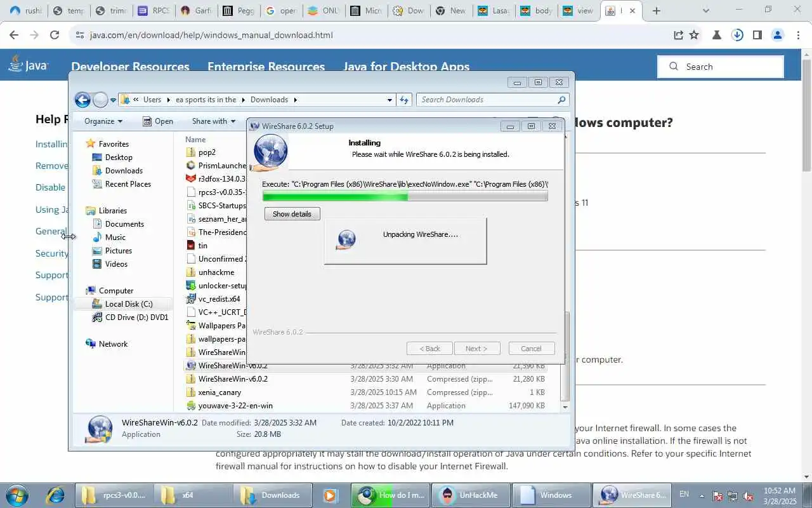Open the recent locations dropdown in Explorer
This screenshot has height=508, width=812.
pyautogui.click(x=113, y=100)
